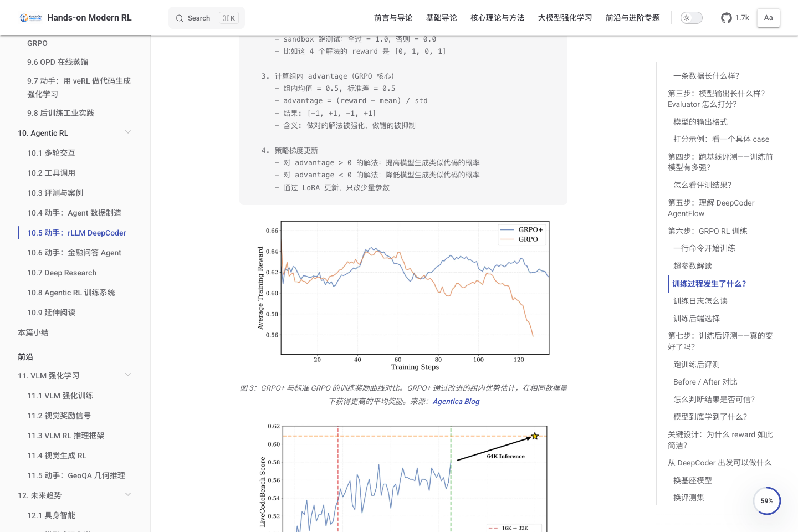Open sidebar item 9.8 后训练工业实践
The height and width of the screenshot is (532, 798).
(x=61, y=113)
